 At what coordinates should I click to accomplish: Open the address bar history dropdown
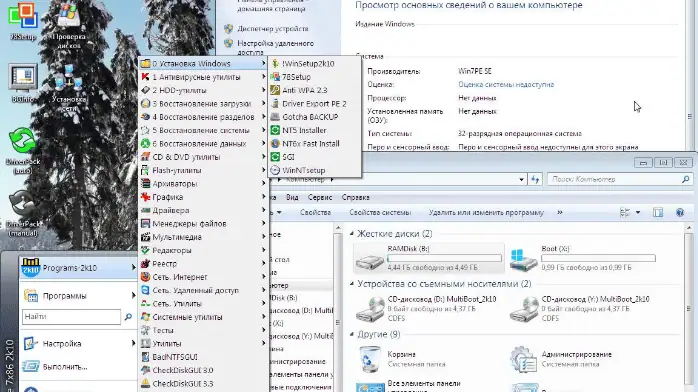pos(521,180)
